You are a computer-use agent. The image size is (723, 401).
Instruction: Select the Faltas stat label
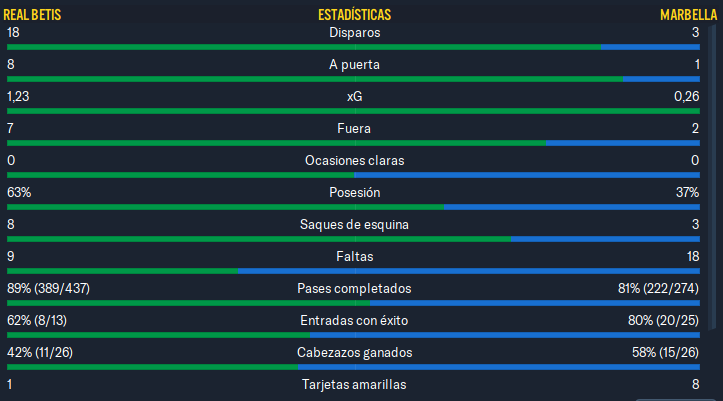(355, 256)
